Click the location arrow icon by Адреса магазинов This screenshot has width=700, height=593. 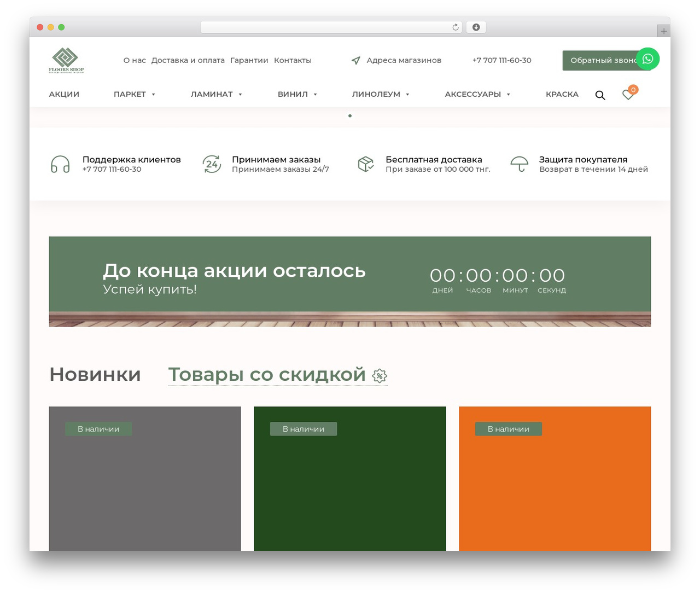tap(356, 60)
